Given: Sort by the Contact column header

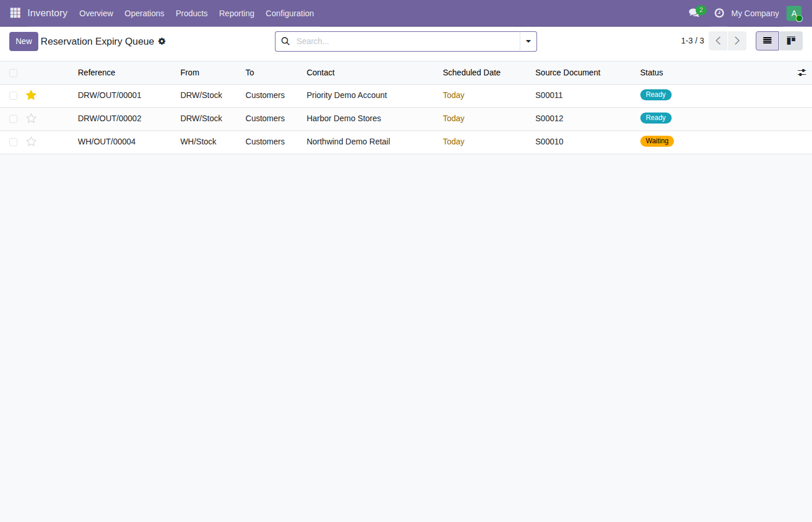Looking at the screenshot, I should click(321, 72).
